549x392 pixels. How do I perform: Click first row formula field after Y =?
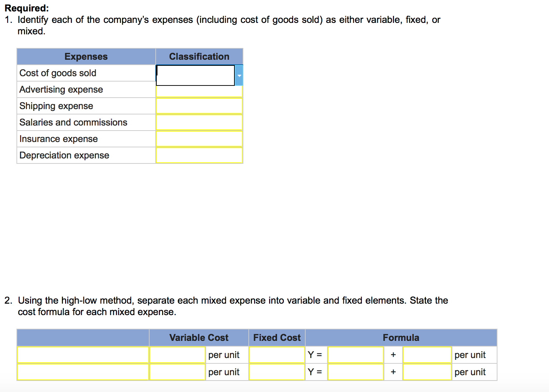[356, 355]
